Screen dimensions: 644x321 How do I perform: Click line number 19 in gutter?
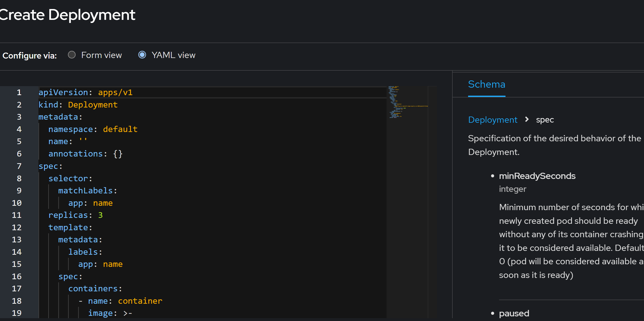click(17, 313)
